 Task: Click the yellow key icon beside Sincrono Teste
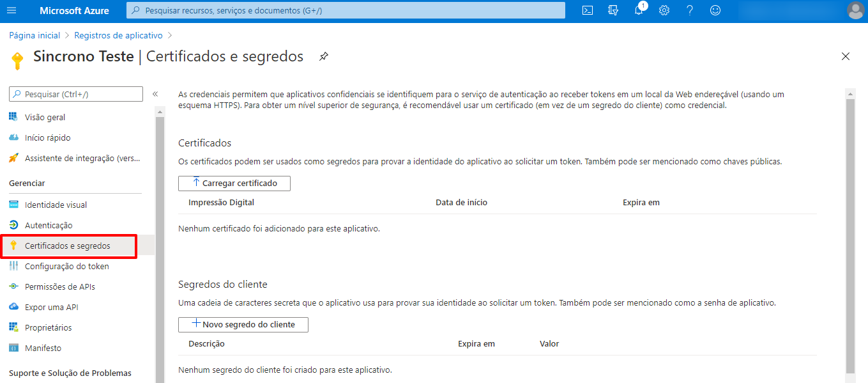tap(17, 61)
